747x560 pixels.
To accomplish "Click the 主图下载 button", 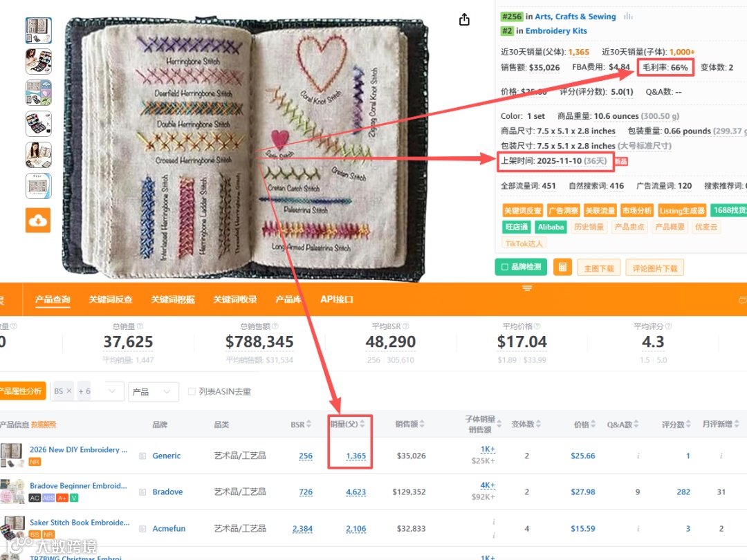I will 599,268.
